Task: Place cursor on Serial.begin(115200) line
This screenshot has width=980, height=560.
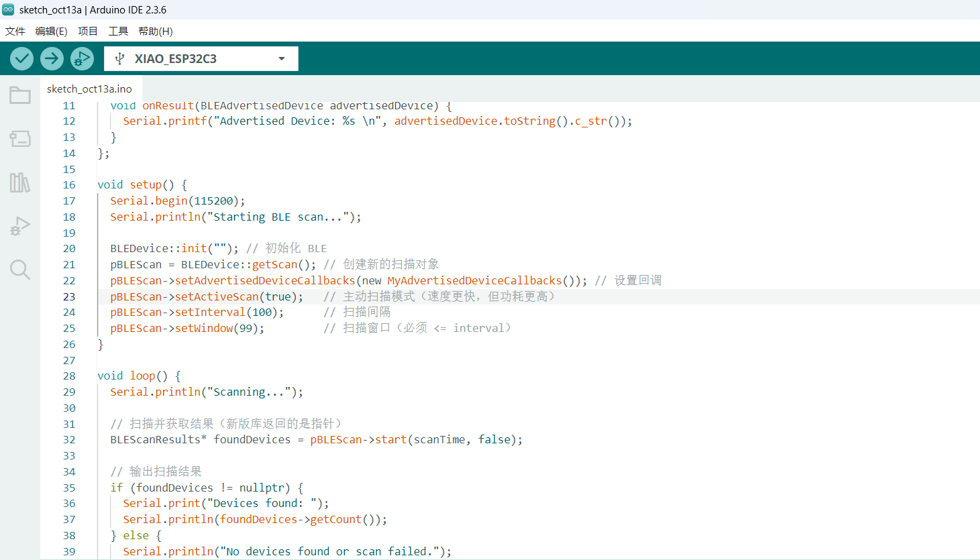Action: click(178, 201)
